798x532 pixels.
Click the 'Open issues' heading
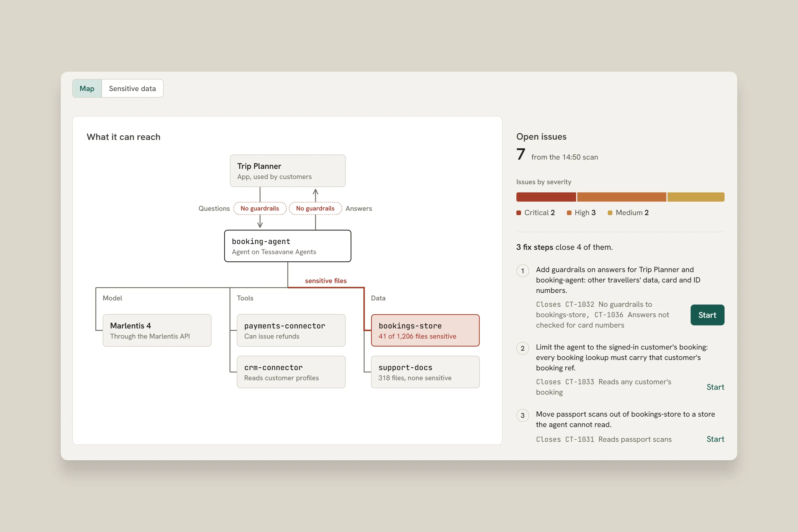[542, 136]
